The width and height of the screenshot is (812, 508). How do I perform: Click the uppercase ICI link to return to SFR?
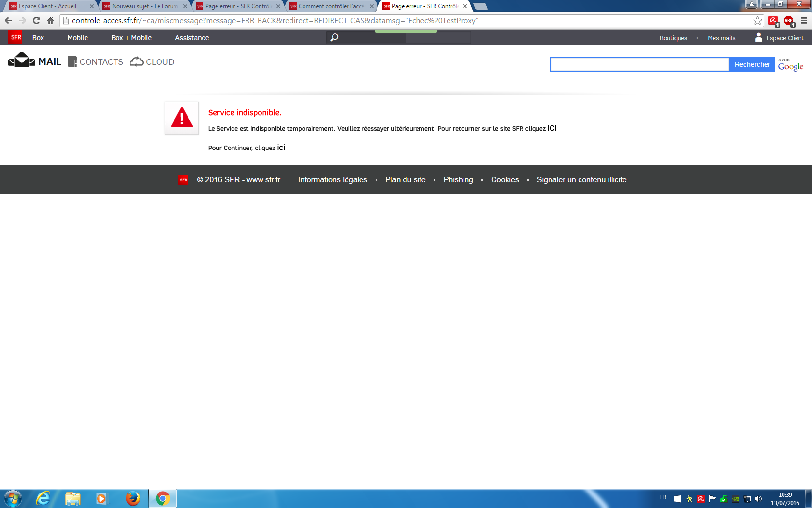coord(552,128)
